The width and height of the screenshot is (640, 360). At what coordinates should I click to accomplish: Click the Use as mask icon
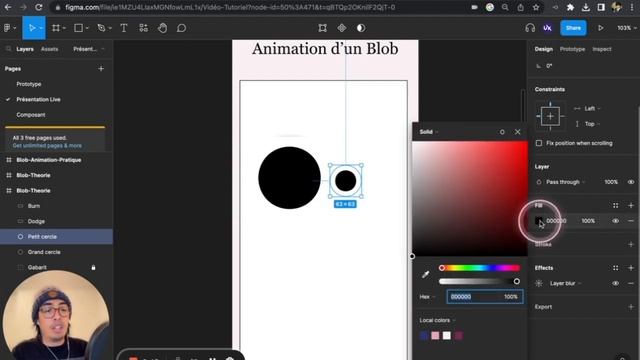(x=361, y=28)
